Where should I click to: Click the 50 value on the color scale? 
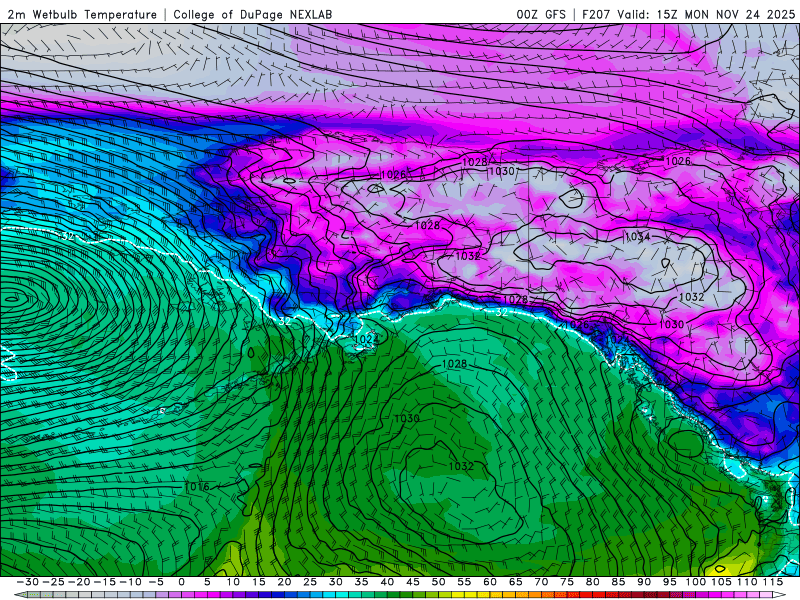(438, 582)
